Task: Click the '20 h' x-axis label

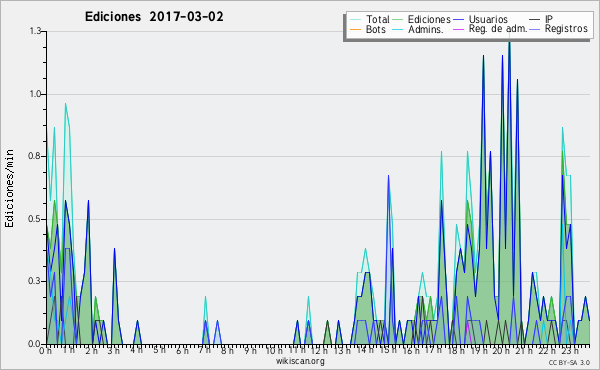Action: click(500, 351)
